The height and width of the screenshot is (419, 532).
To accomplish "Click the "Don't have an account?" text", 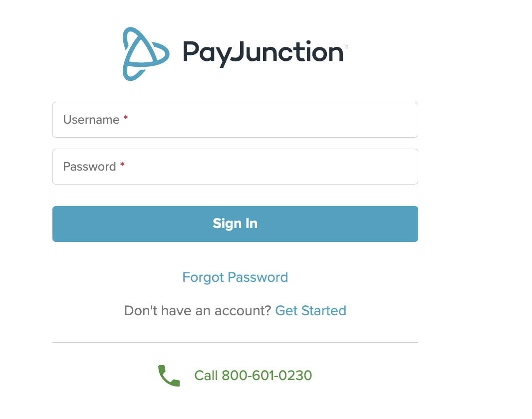I will pyautogui.click(x=198, y=311).
